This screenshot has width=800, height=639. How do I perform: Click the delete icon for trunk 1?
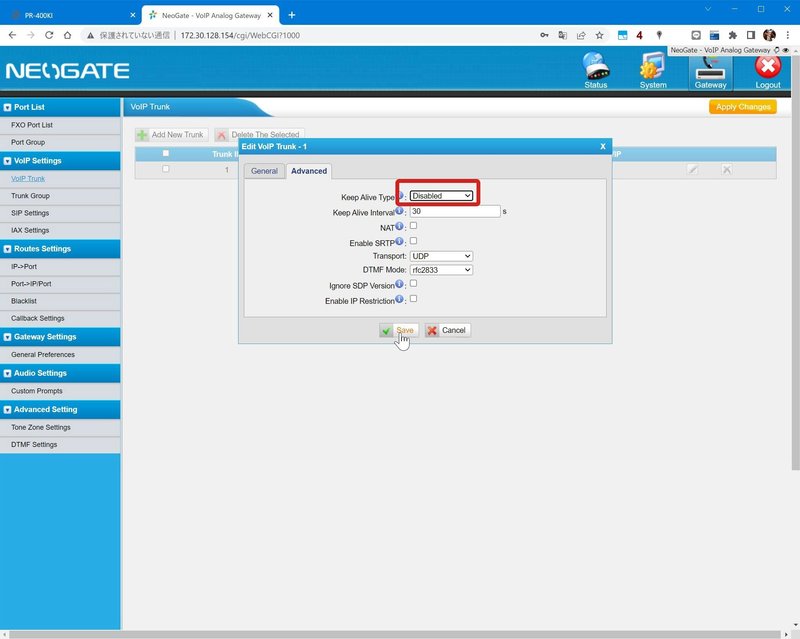coord(727,169)
